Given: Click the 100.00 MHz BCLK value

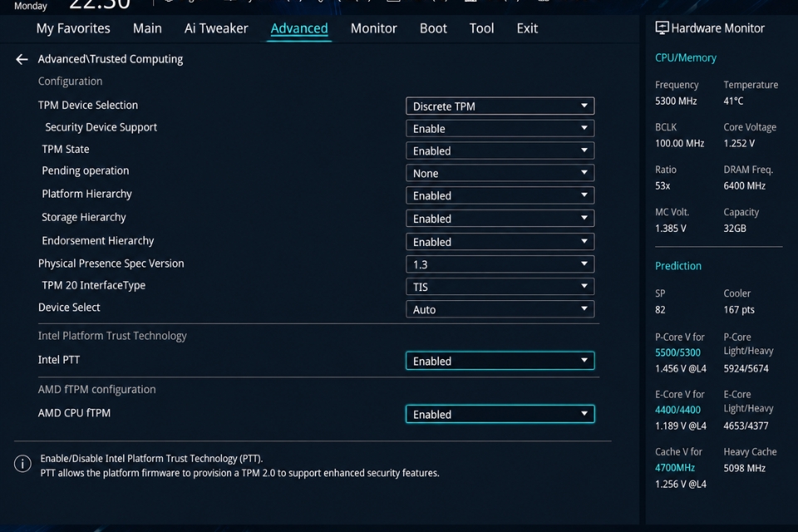Looking at the screenshot, I should (x=679, y=144).
